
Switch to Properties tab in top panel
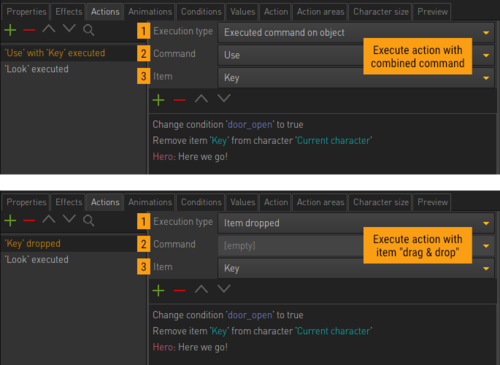[x=26, y=12]
